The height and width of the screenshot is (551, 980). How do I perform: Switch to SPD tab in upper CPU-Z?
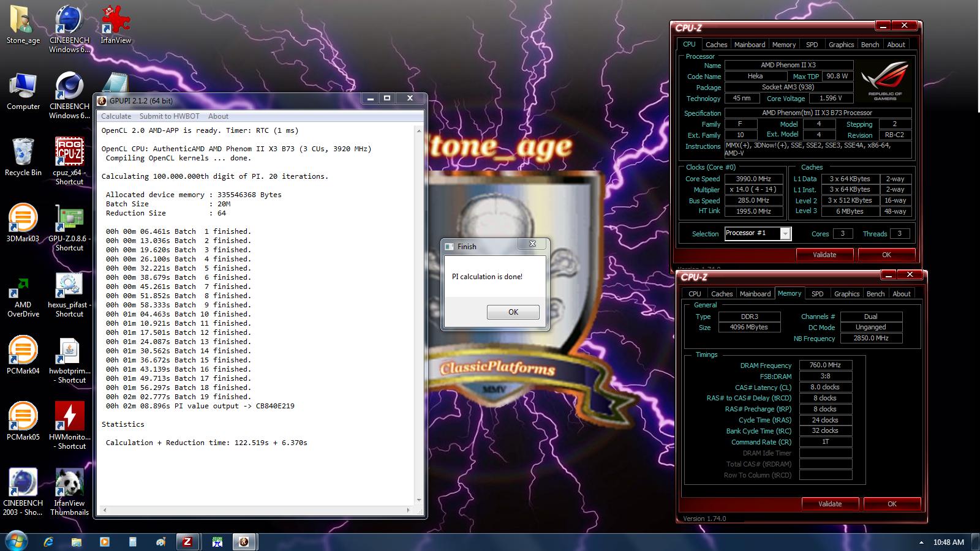[x=812, y=45]
